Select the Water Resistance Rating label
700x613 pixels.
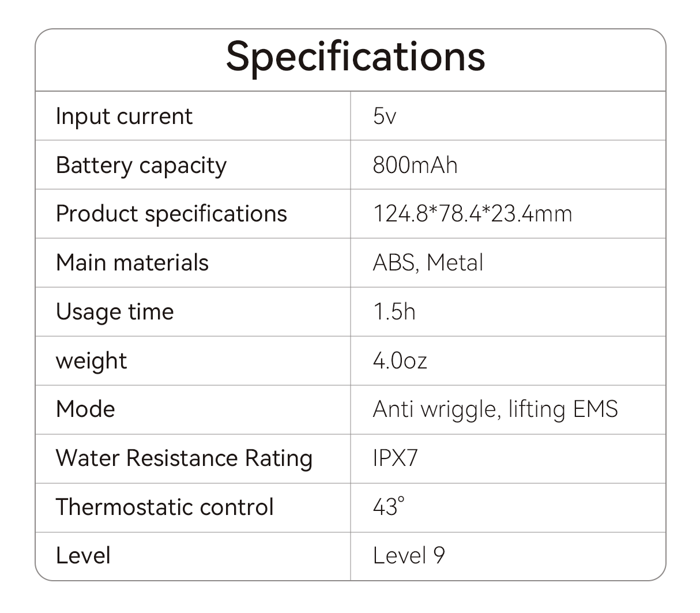[184, 458]
